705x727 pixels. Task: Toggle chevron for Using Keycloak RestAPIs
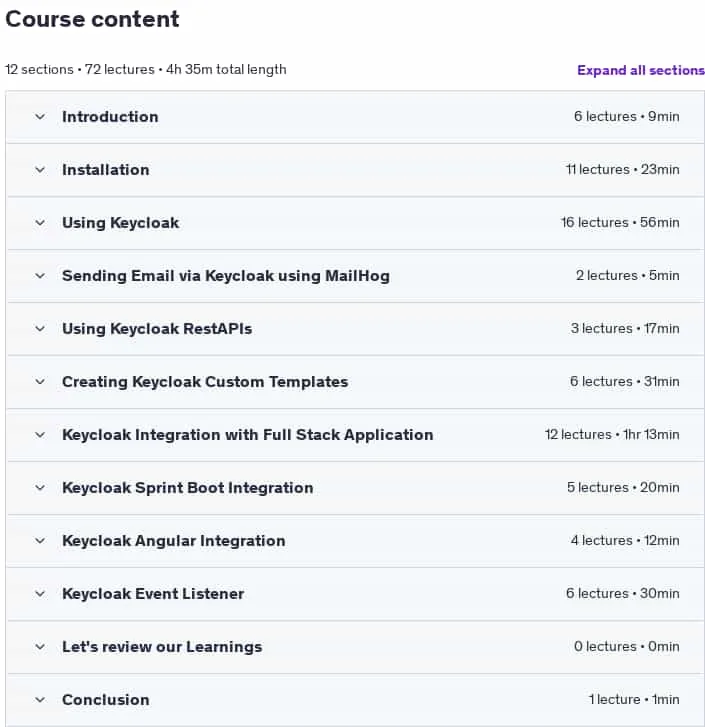pyautogui.click(x=40, y=329)
